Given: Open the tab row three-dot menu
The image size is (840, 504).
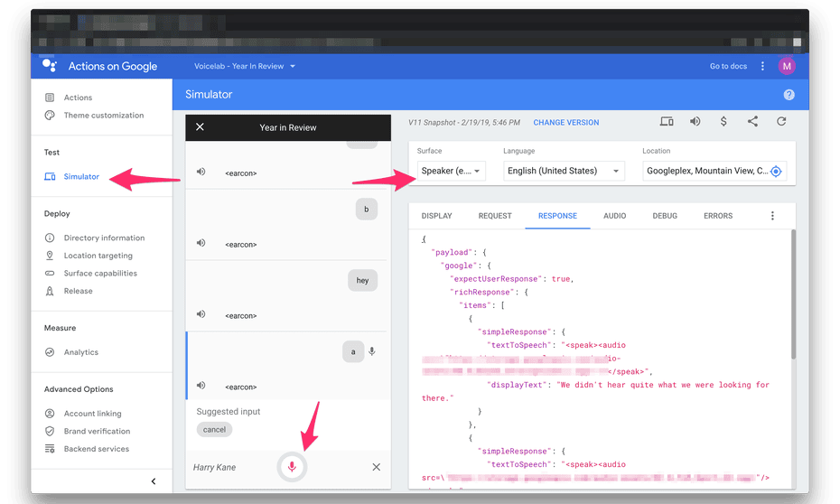Looking at the screenshot, I should pyautogui.click(x=772, y=216).
